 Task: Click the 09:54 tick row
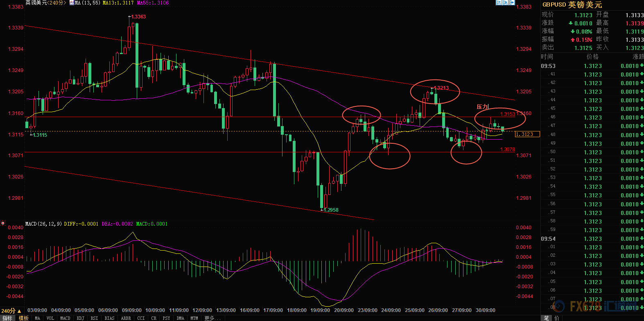(x=592, y=239)
